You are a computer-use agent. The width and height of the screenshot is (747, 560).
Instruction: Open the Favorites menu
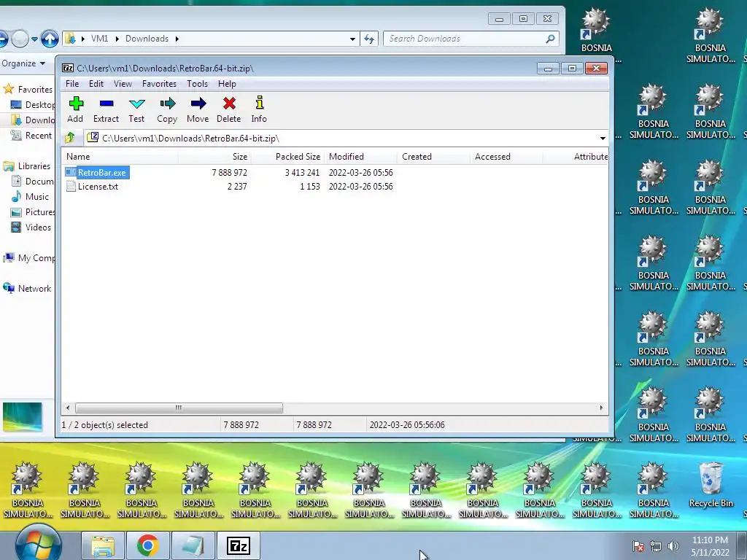coord(159,84)
